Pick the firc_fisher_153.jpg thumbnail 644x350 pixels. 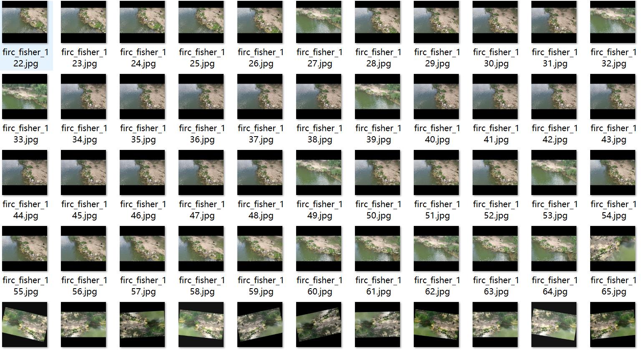tap(554, 172)
